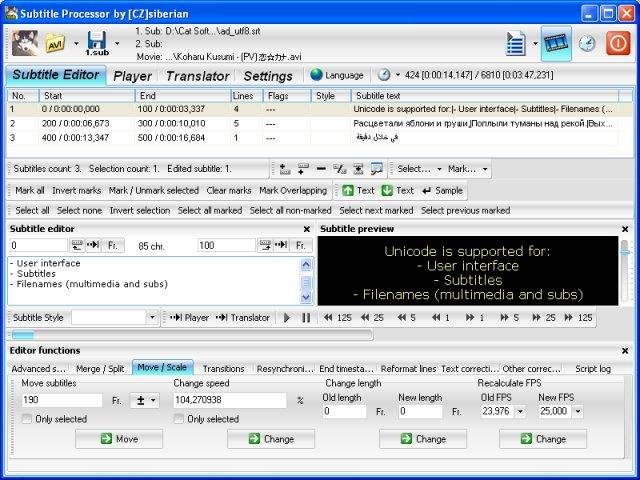The width and height of the screenshot is (640, 480).
Task: Open the Reformat lines tab
Action: (408, 369)
